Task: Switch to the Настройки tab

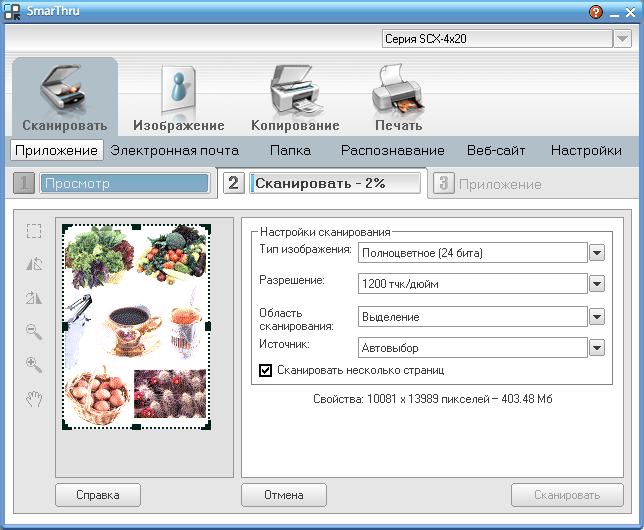Action: [x=586, y=150]
